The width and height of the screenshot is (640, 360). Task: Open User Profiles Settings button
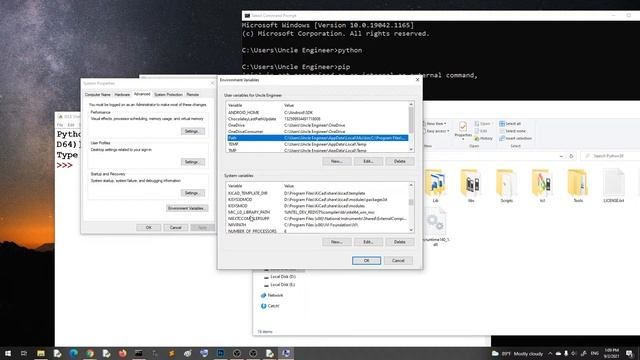coord(193,162)
